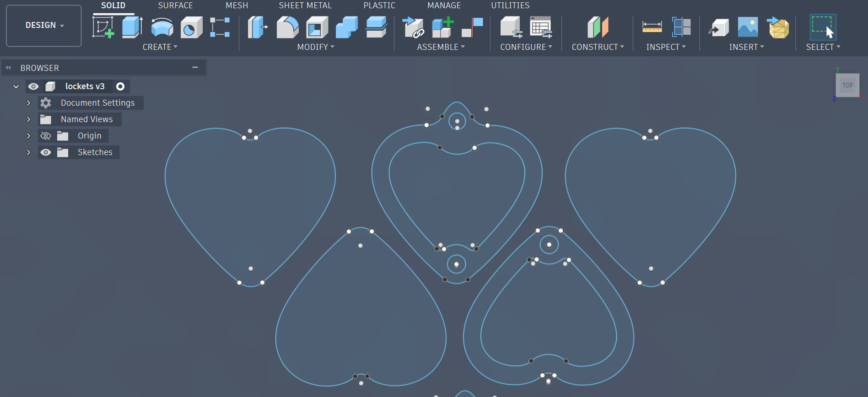Switch to the UTILITIES tab
This screenshot has height=397, width=868.
pos(510,5)
